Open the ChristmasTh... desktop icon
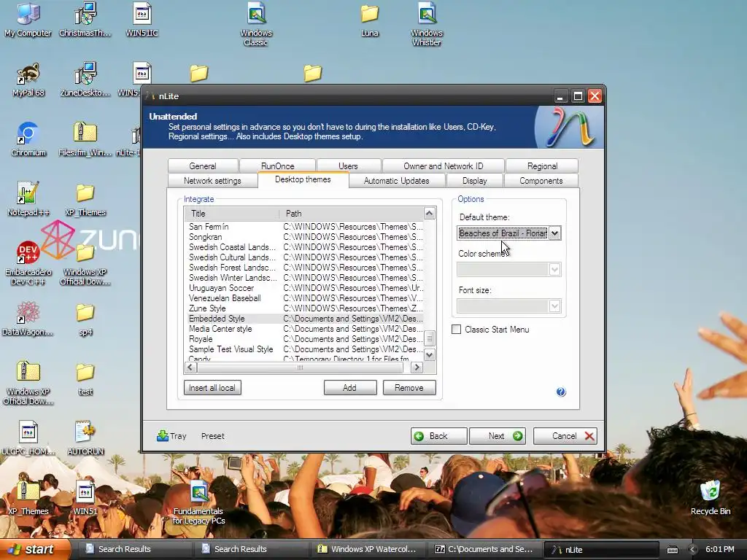The width and height of the screenshot is (747, 560). (x=85, y=19)
